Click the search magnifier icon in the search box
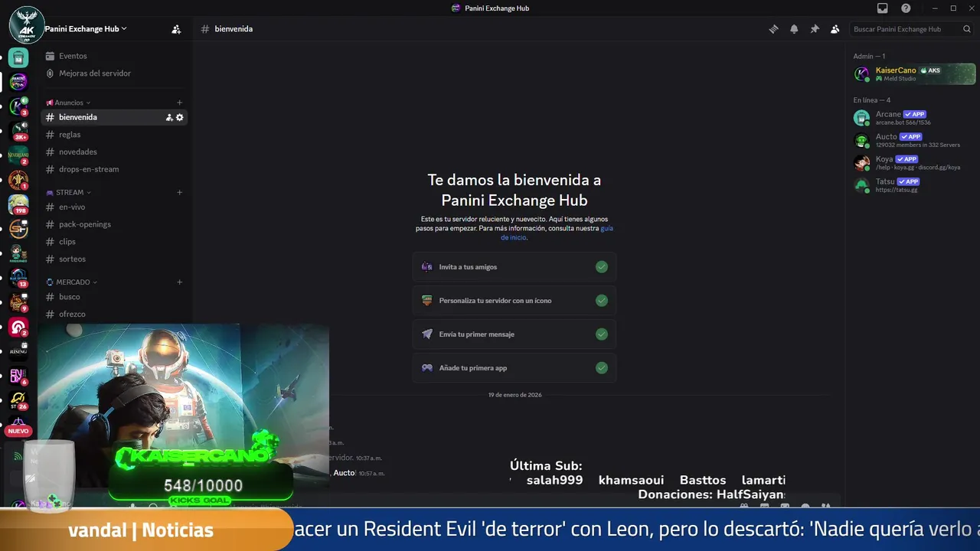Image resolution: width=980 pixels, height=551 pixels. point(967,29)
